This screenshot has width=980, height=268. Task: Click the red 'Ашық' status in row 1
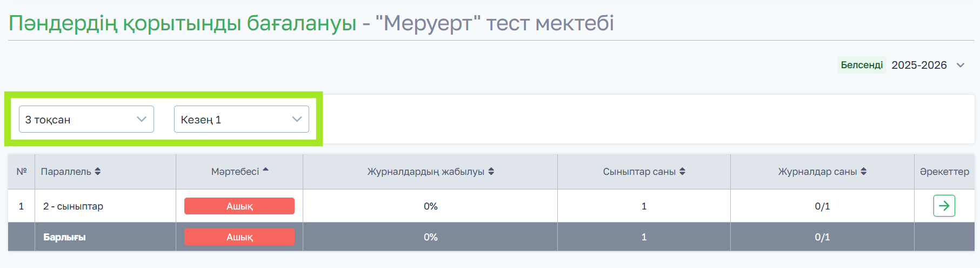(x=239, y=206)
